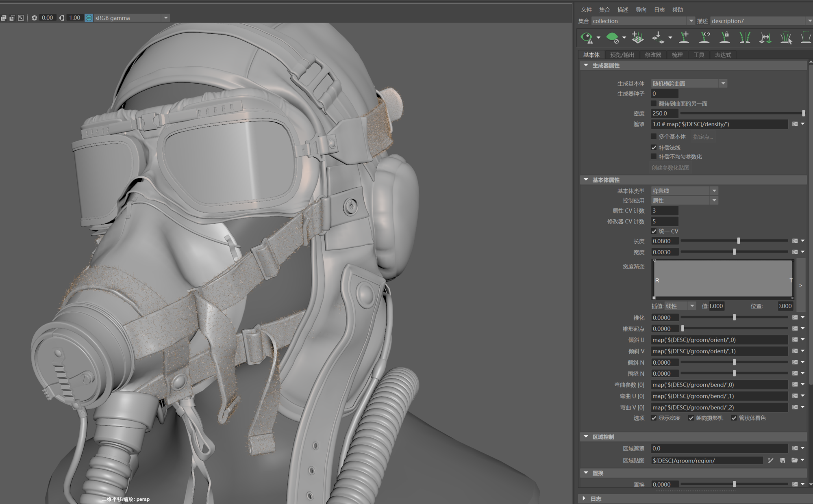Open the sRGB gamma view transform dropdown

(165, 18)
